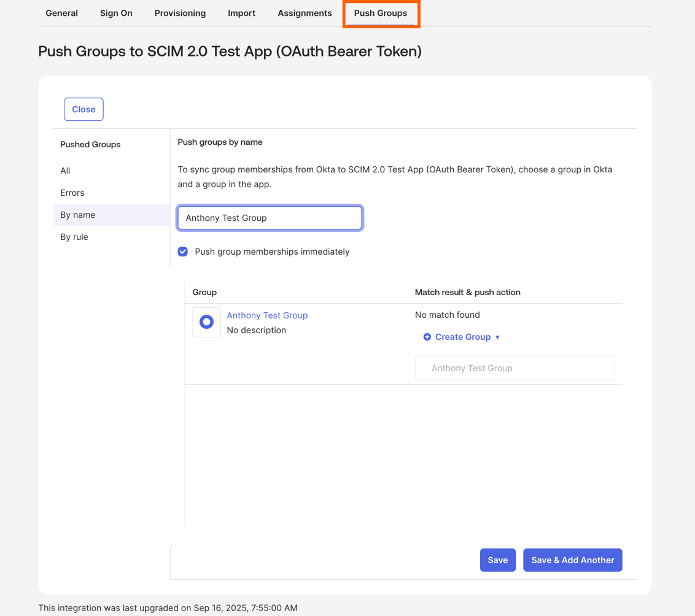Go to the Provisioning tab
The image size is (695, 616).
coord(180,13)
